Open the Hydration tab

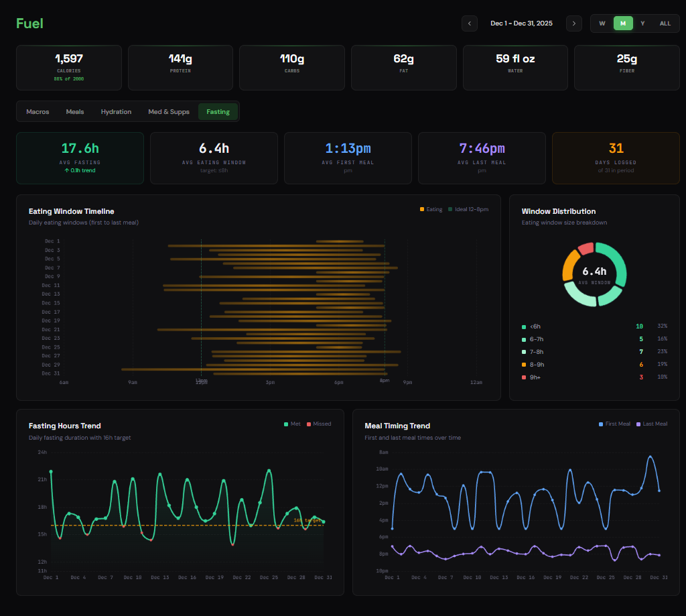[x=116, y=112]
